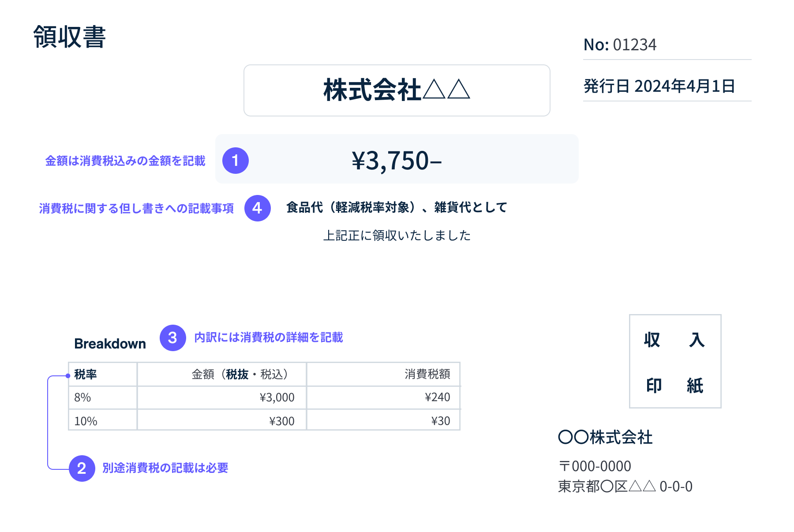Click the note 消費税に関する但し書きへの記載事項
This screenshot has width=794, height=532.
pyautogui.click(x=136, y=208)
